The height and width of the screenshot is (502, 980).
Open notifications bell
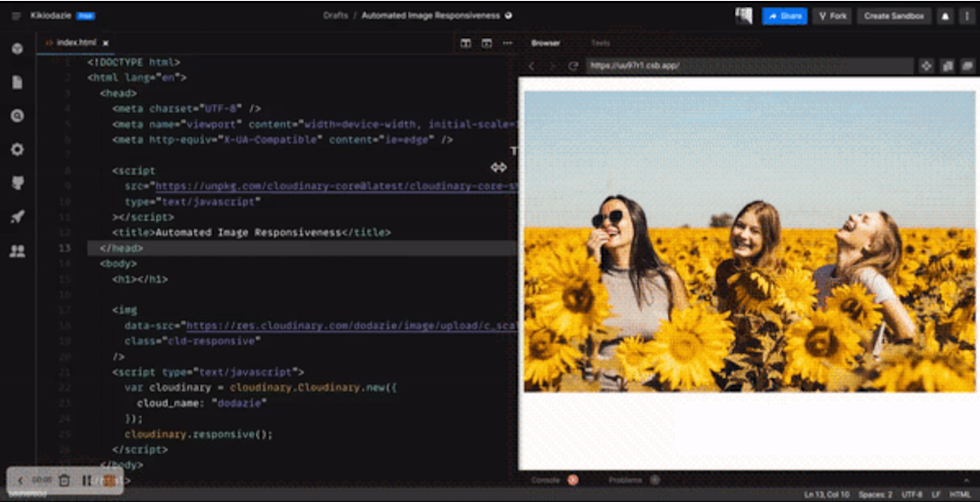[x=945, y=16]
